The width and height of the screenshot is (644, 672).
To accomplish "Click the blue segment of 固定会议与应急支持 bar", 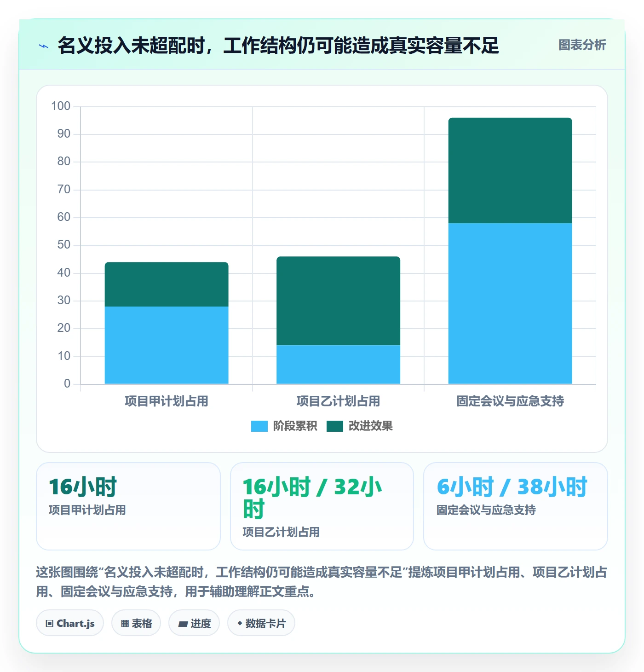I will point(510,304).
